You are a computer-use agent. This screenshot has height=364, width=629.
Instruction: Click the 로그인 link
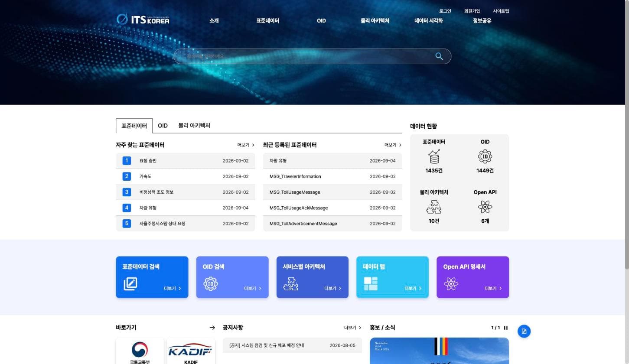click(x=445, y=11)
